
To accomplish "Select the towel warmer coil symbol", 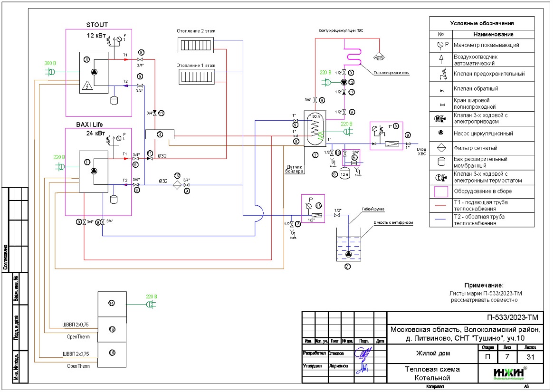I will pos(353,54).
